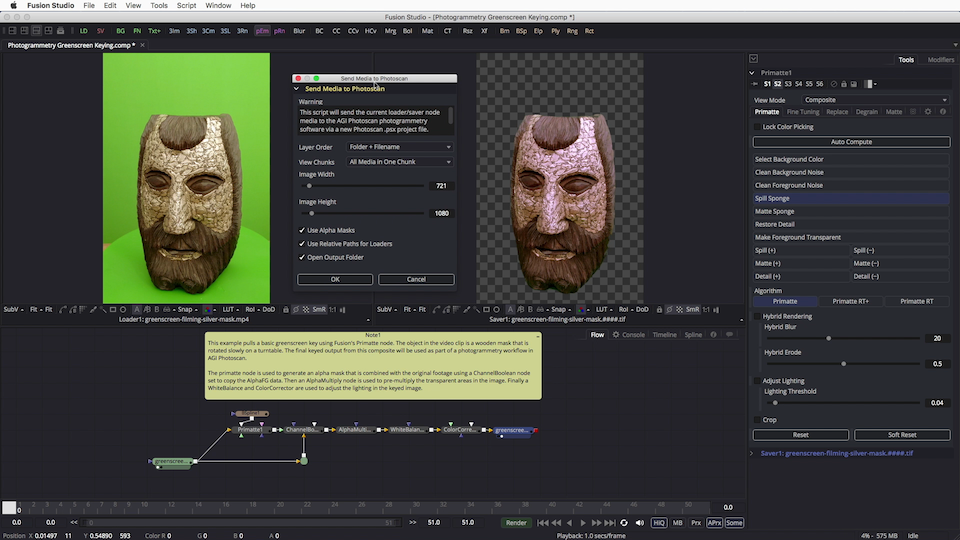Add a Loader node via LD toolbar icon
The image size is (960, 540).
83,31
